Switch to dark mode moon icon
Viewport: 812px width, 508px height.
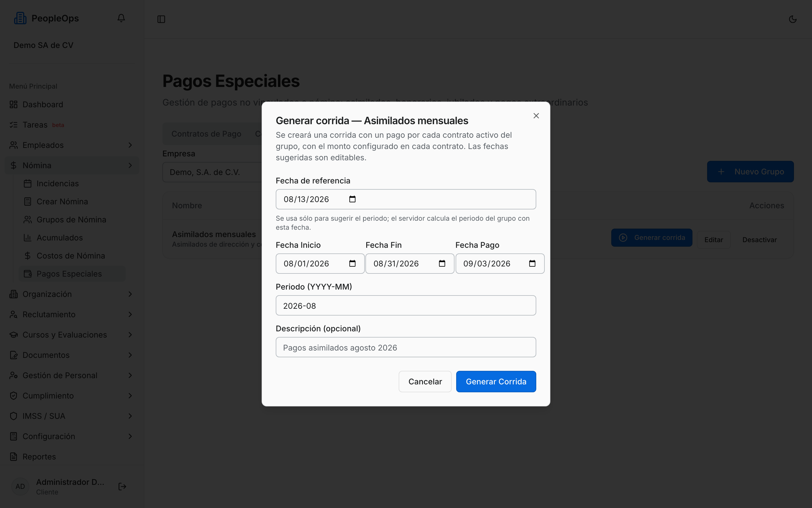pyautogui.click(x=793, y=19)
